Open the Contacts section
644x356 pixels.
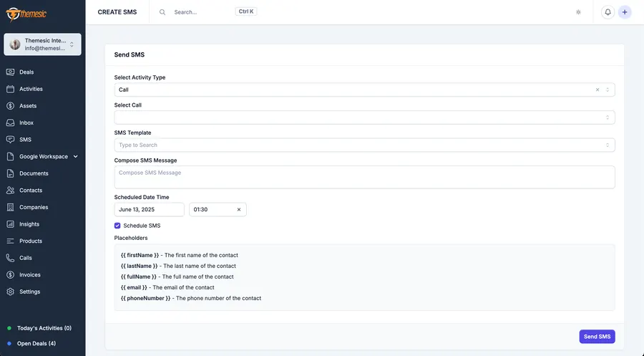(31, 191)
